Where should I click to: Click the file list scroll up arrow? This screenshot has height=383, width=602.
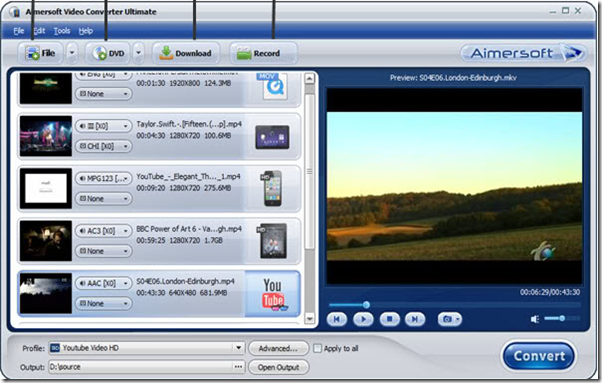click(309, 79)
